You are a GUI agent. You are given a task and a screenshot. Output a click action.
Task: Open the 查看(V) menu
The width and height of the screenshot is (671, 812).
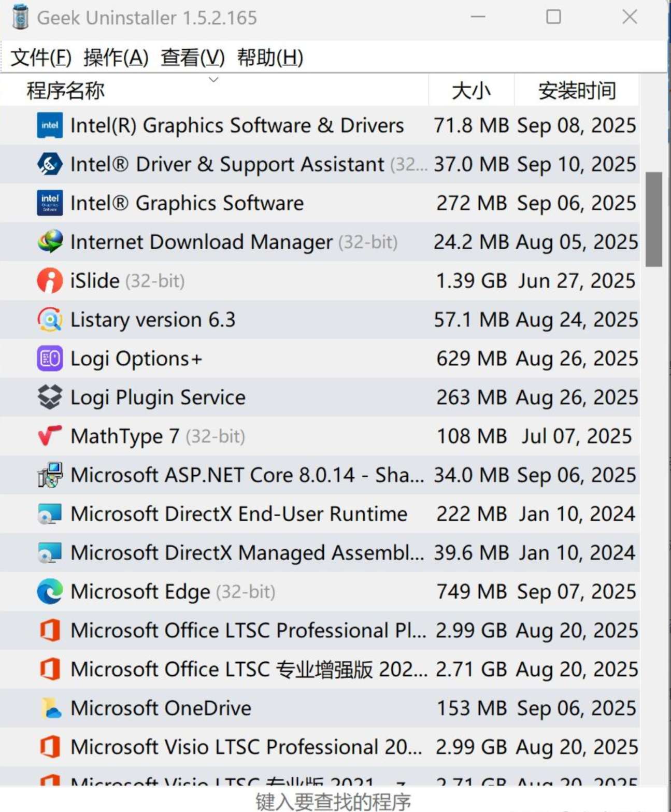(192, 58)
